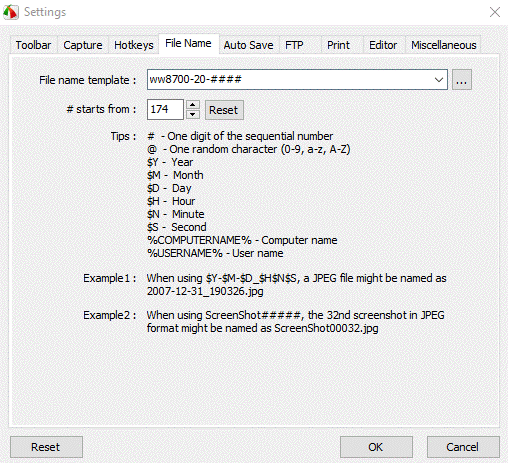Viewport: 508px width, 463px height.
Task: Switch to the Print tab
Action: tap(338, 45)
